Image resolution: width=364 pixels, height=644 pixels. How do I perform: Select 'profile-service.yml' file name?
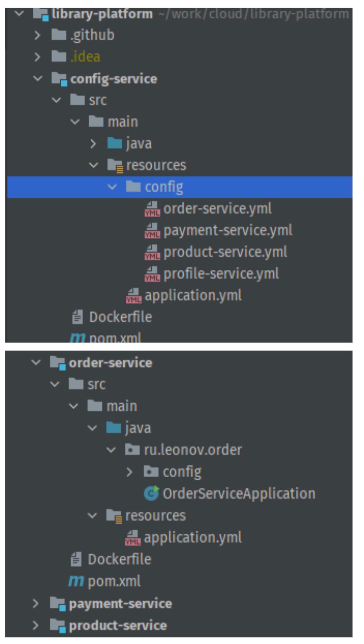pos(221,274)
